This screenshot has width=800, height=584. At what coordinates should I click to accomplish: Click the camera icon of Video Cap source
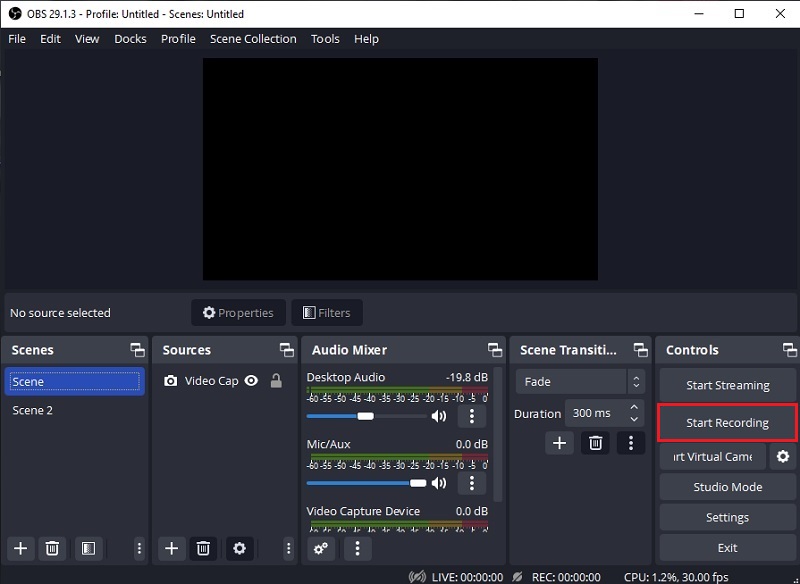click(x=170, y=381)
